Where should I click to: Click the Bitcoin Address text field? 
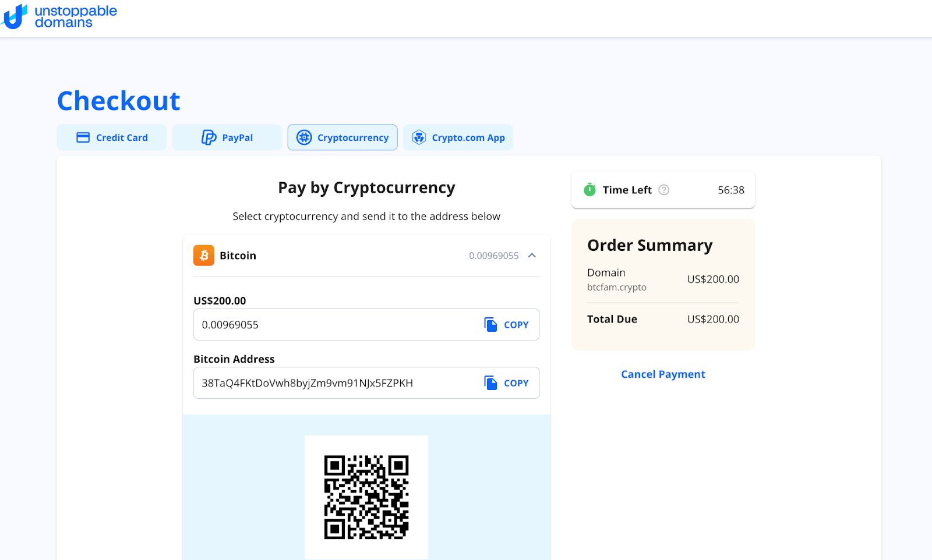click(x=366, y=382)
